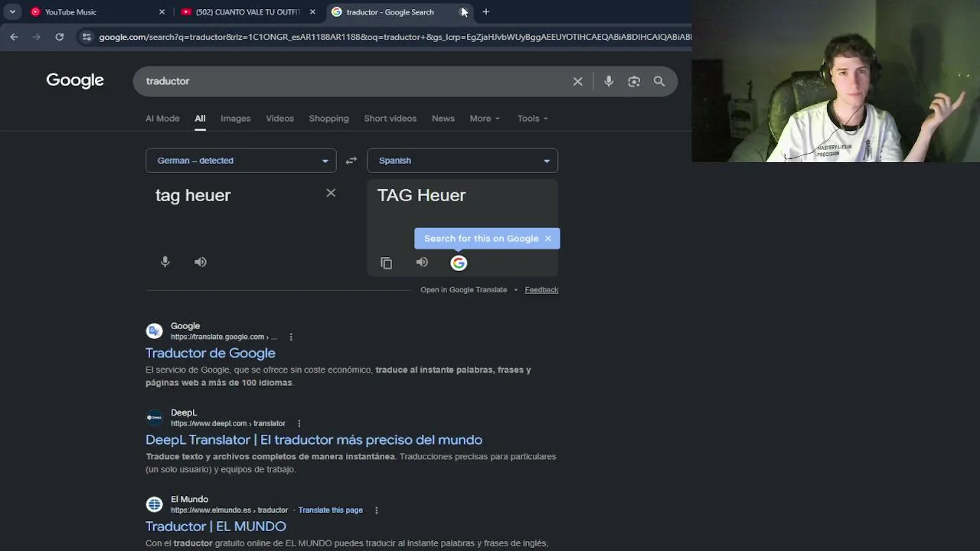Image resolution: width=980 pixels, height=551 pixels.
Task: Open the News results tab
Action: [443, 119]
